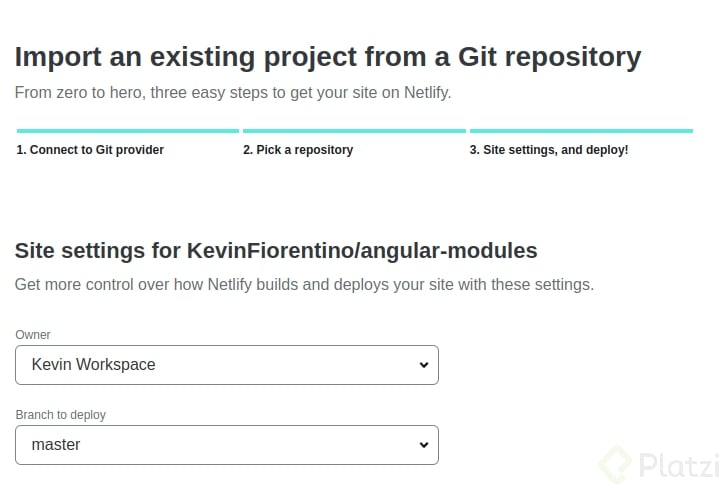Click the Branch to deploy field label

click(61, 415)
